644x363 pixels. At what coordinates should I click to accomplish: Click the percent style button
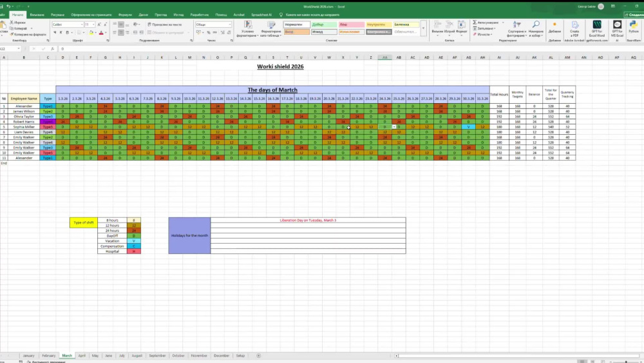[209, 32]
